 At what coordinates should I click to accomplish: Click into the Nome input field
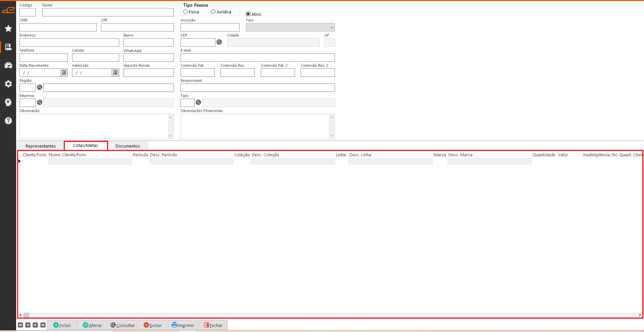pos(108,12)
